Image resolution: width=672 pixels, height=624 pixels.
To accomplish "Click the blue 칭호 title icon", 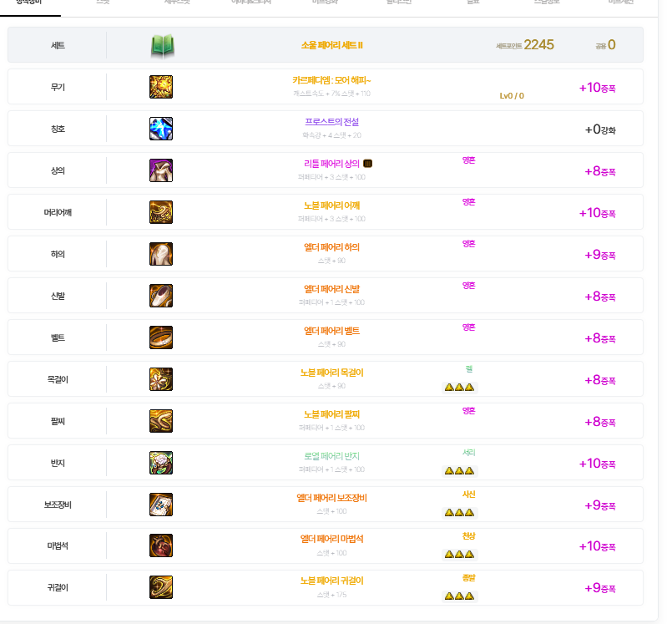I will (161, 129).
